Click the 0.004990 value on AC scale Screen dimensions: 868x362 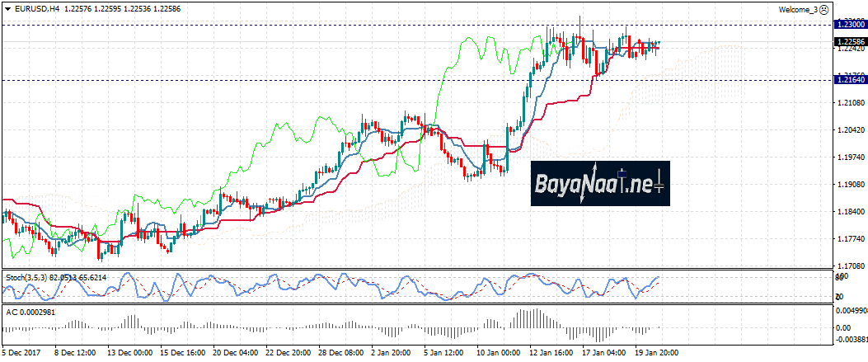pyautogui.click(x=851, y=310)
